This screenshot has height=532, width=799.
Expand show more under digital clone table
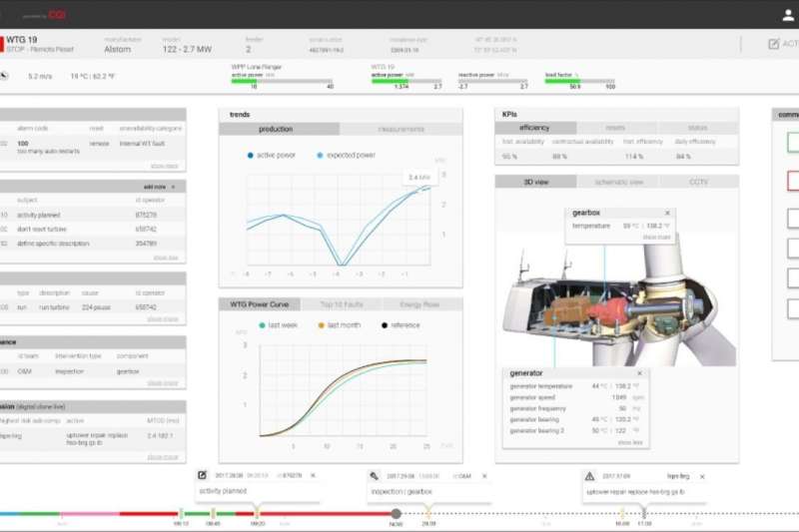[x=163, y=457]
